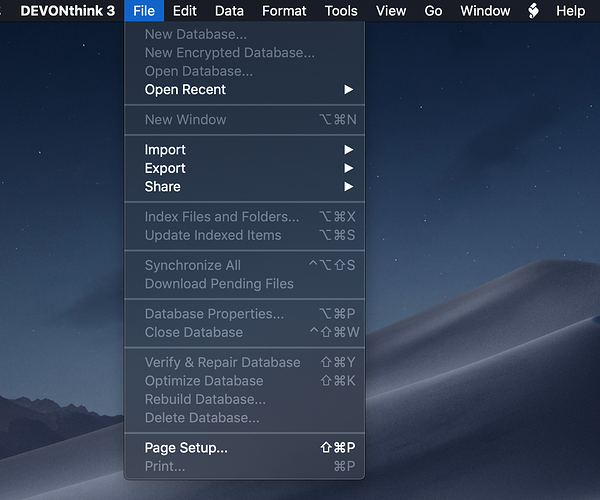Image resolution: width=600 pixels, height=500 pixels.
Task: Expand the Export submenu
Action: coord(245,168)
